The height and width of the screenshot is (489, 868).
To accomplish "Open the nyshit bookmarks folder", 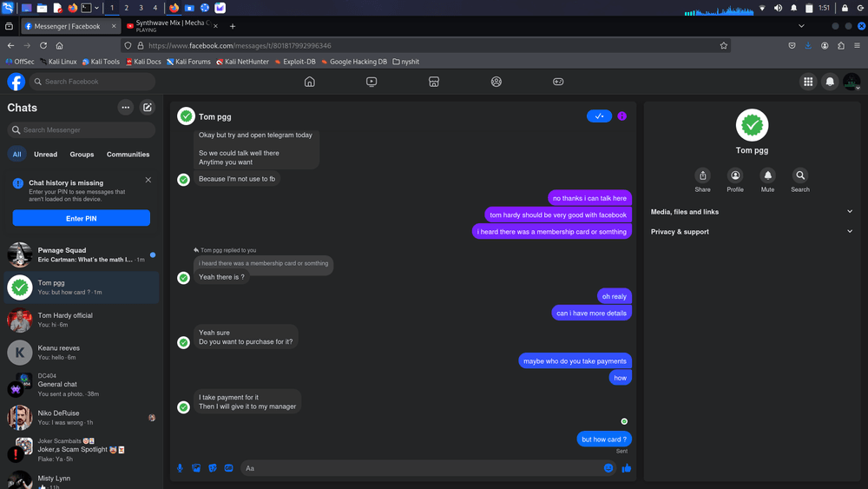I will 405,62.
